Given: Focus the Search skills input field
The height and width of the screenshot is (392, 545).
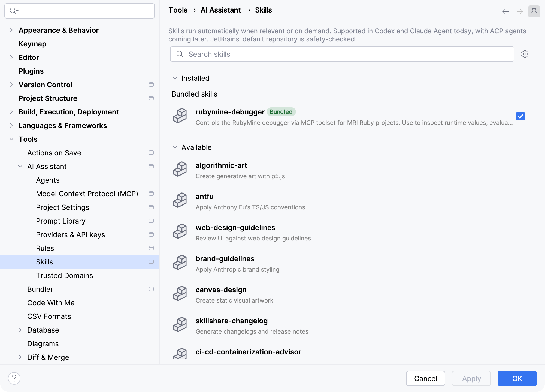Looking at the screenshot, I should (342, 54).
